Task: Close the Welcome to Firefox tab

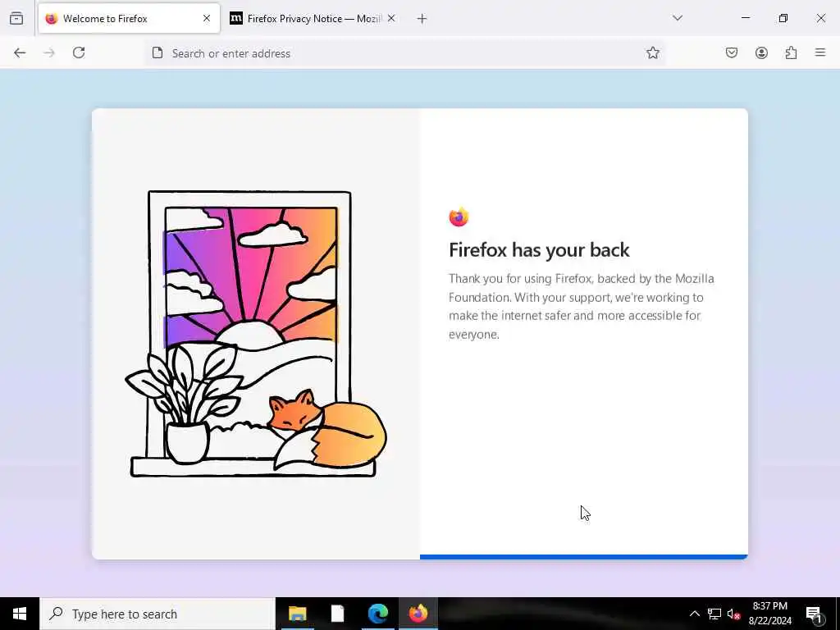Action: [x=206, y=18]
